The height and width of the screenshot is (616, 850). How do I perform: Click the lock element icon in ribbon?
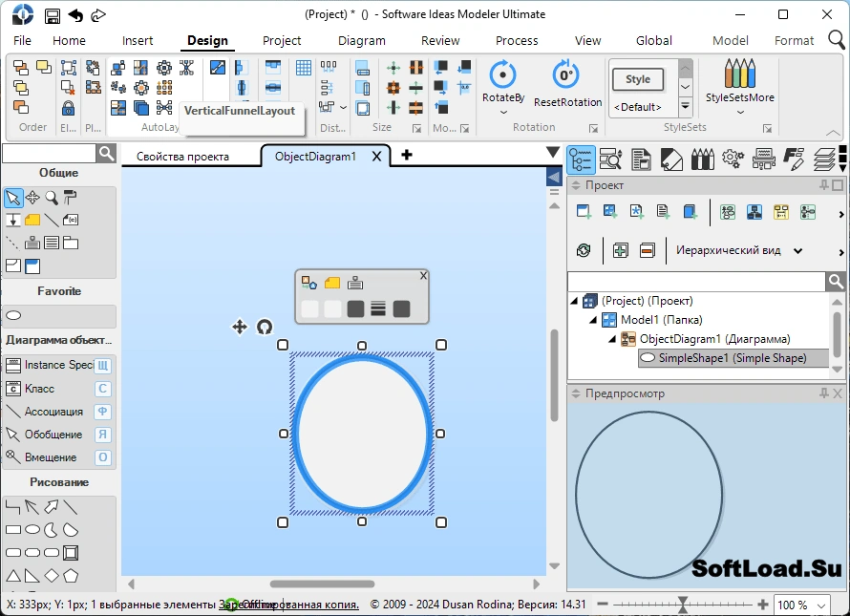click(68, 108)
